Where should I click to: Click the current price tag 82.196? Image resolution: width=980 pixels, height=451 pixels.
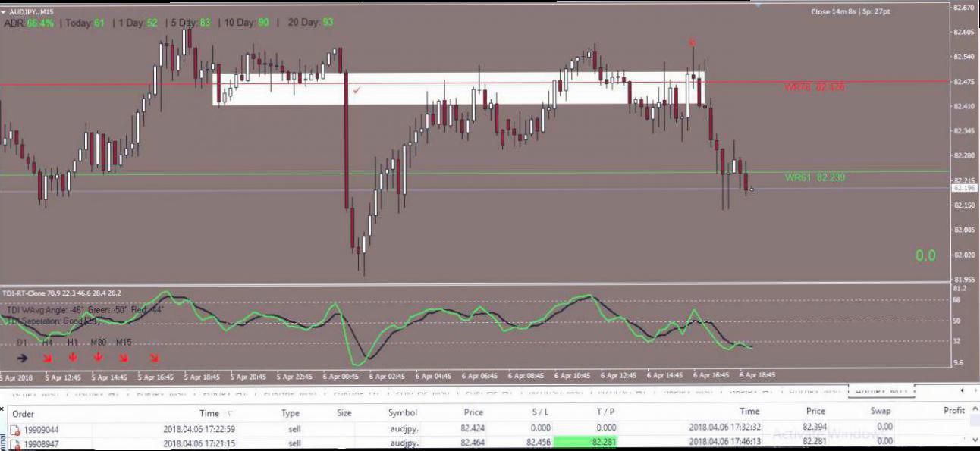[x=964, y=188]
